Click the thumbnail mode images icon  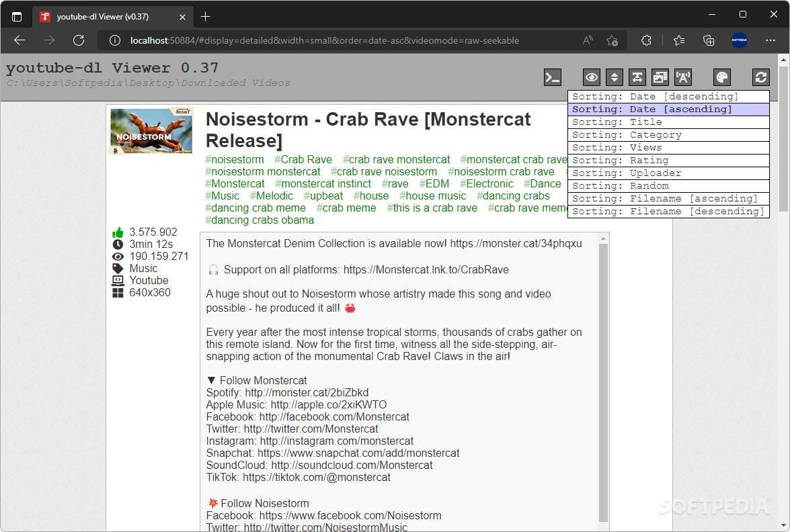(x=660, y=77)
